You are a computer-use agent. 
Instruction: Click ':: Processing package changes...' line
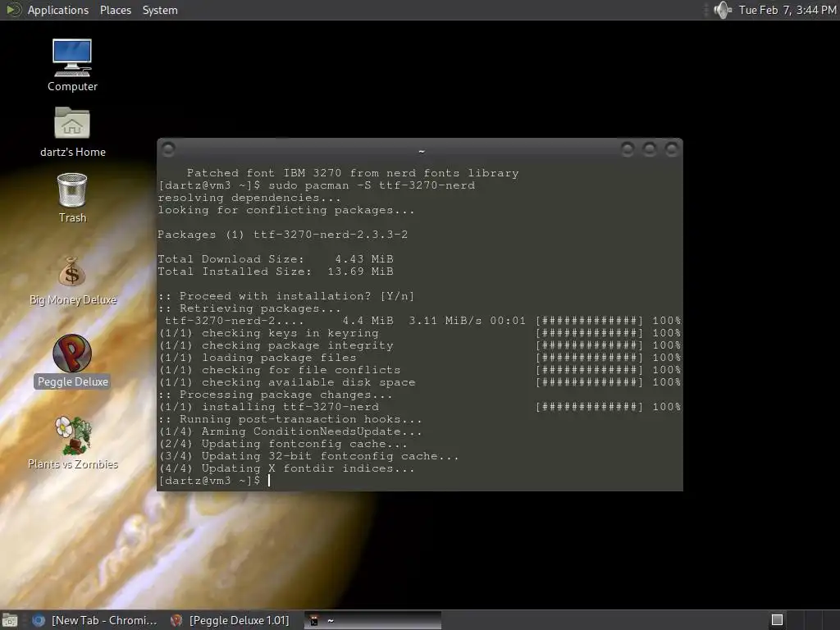click(276, 395)
